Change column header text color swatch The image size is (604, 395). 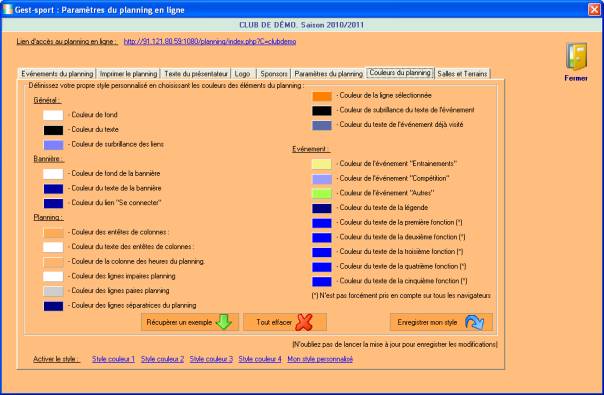tap(53, 247)
